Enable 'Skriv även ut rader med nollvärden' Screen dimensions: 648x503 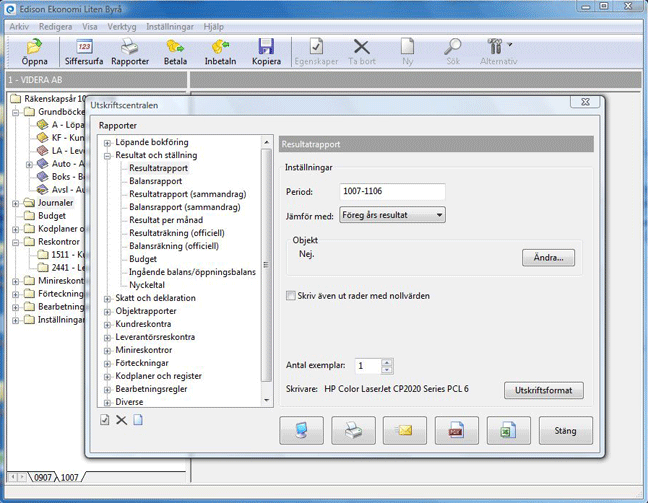point(291,296)
